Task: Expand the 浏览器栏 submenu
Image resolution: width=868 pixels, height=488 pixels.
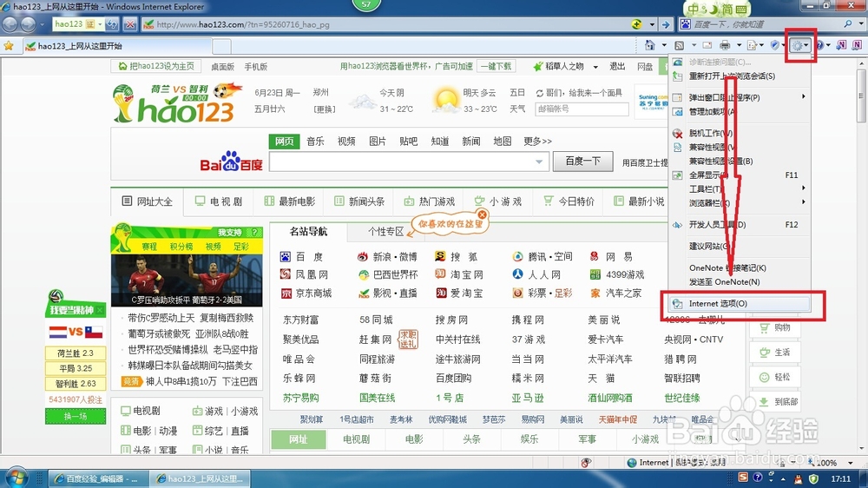Action: (739, 202)
